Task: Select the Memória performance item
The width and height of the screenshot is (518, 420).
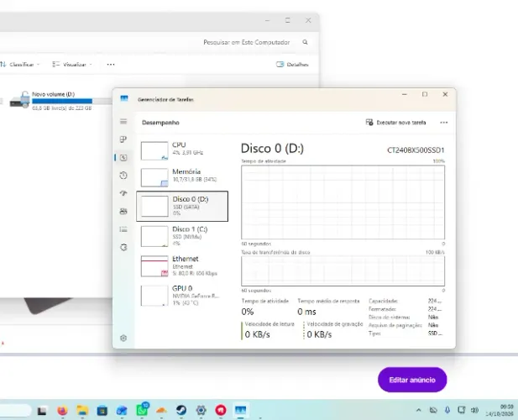Action: (x=182, y=177)
